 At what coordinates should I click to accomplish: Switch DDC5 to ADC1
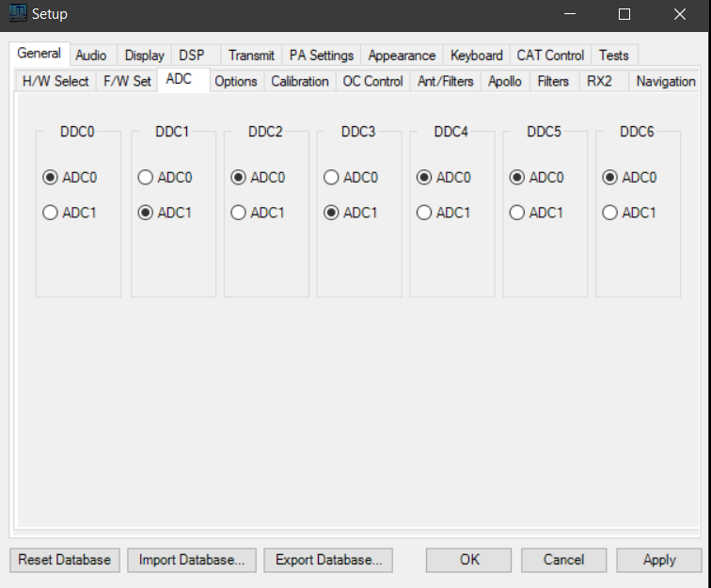(x=517, y=213)
